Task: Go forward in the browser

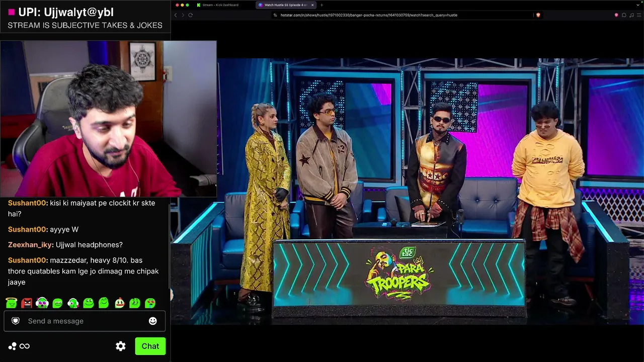Action: point(183,15)
